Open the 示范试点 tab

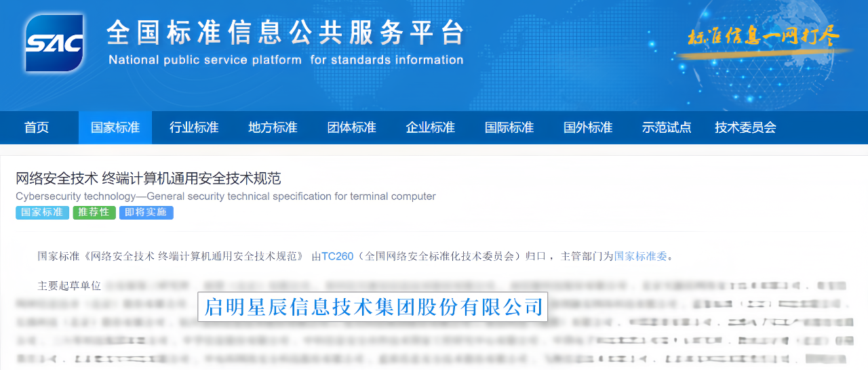[666, 127]
